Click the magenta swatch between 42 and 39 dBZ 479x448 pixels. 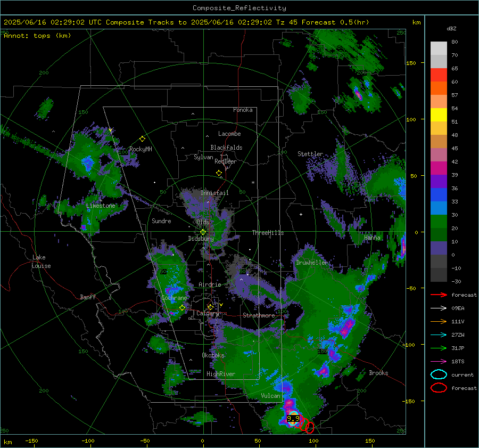tap(439, 168)
